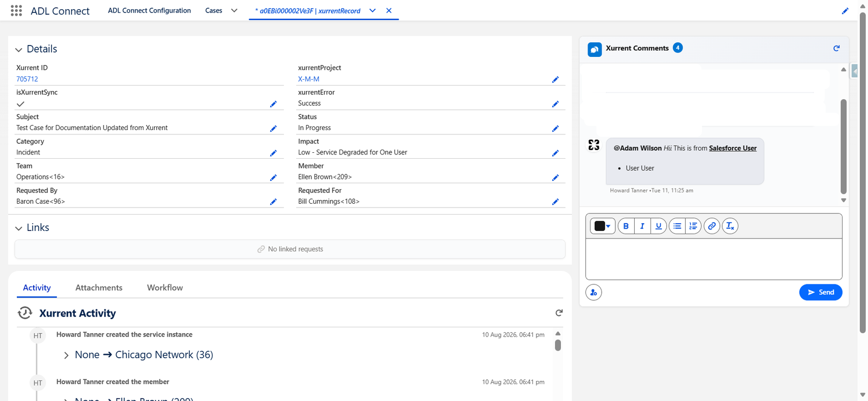Image resolution: width=868 pixels, height=401 pixels.
Task: Edit the Status field
Action: click(x=555, y=128)
